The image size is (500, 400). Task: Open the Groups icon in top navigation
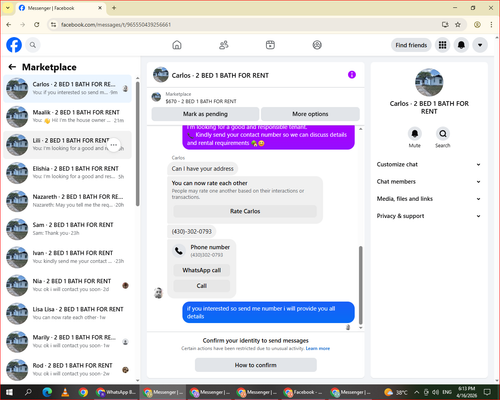[317, 45]
